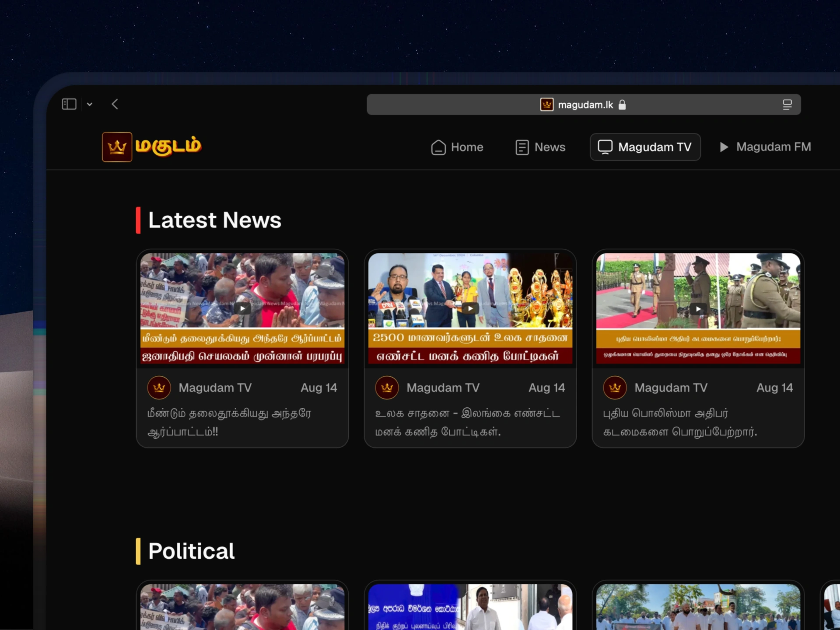Viewport: 840px width, 630px height.
Task: Click the Magudam crown logo
Action: tap(117, 147)
